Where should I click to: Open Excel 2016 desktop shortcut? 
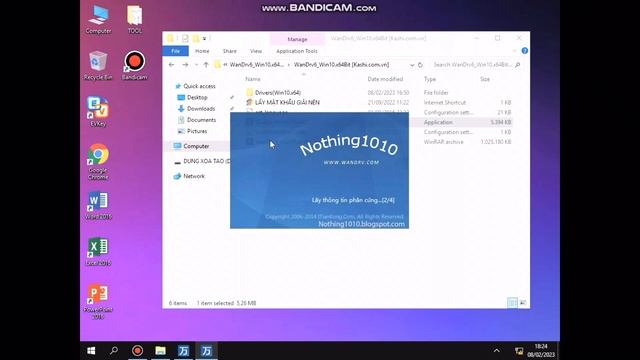click(x=98, y=251)
